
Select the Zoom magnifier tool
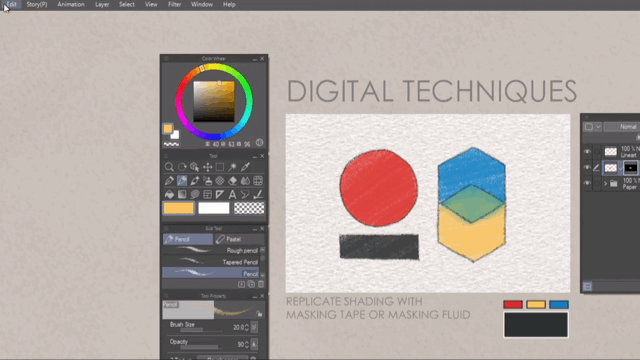coord(169,167)
